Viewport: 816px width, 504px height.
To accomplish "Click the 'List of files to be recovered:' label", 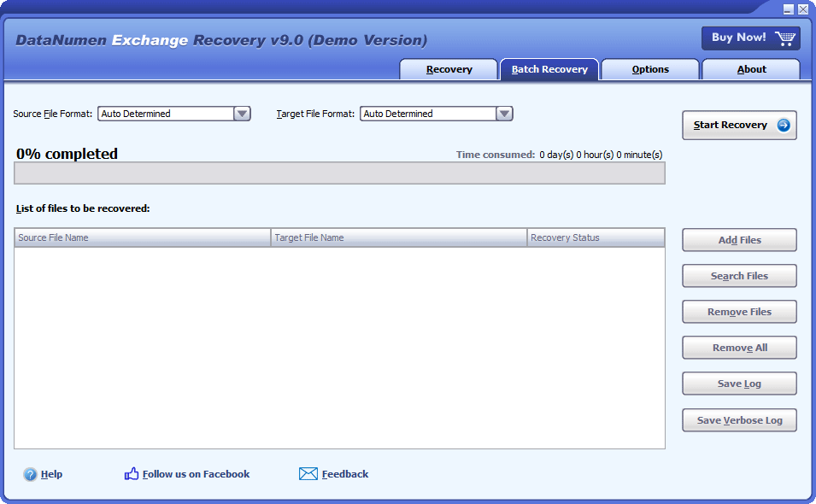I will click(83, 208).
